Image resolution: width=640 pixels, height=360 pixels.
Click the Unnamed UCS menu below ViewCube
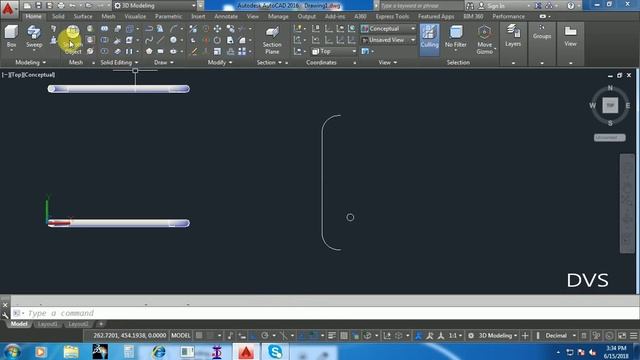click(x=609, y=138)
